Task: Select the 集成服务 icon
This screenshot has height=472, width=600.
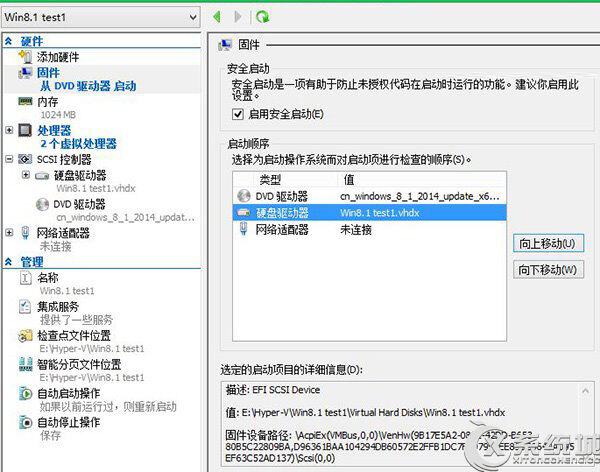Action: point(25,307)
